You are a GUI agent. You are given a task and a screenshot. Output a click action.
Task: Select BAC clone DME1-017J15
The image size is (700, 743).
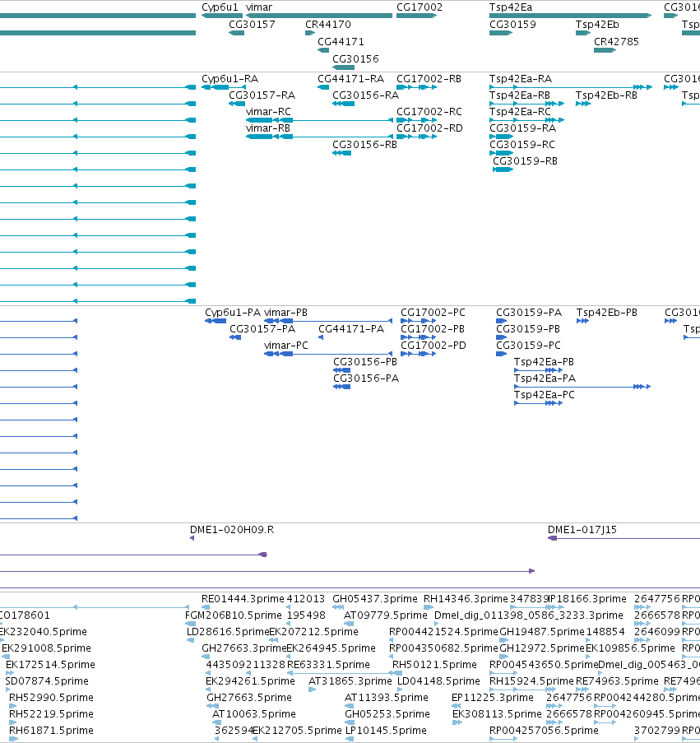point(582,530)
